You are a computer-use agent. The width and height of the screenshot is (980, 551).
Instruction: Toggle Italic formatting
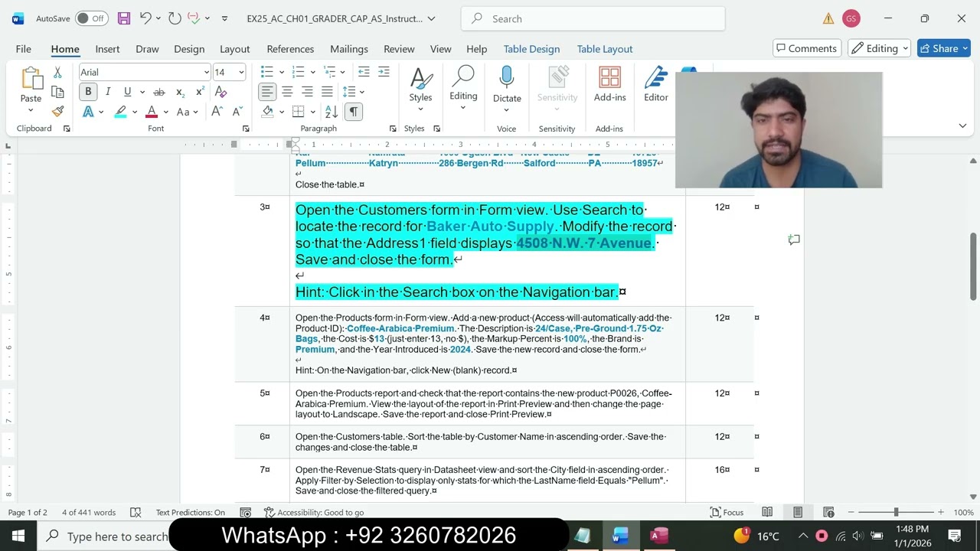point(108,92)
